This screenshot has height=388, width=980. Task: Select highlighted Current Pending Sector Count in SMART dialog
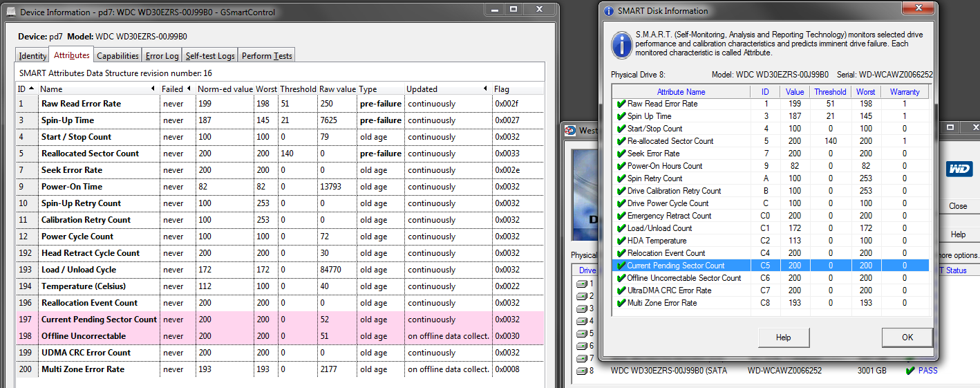pos(771,266)
